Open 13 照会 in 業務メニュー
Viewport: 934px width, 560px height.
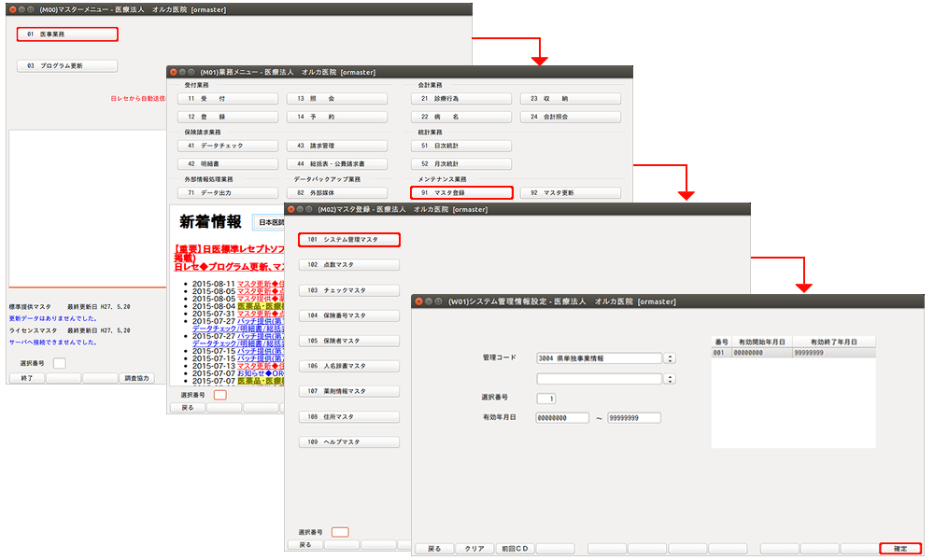[337, 99]
